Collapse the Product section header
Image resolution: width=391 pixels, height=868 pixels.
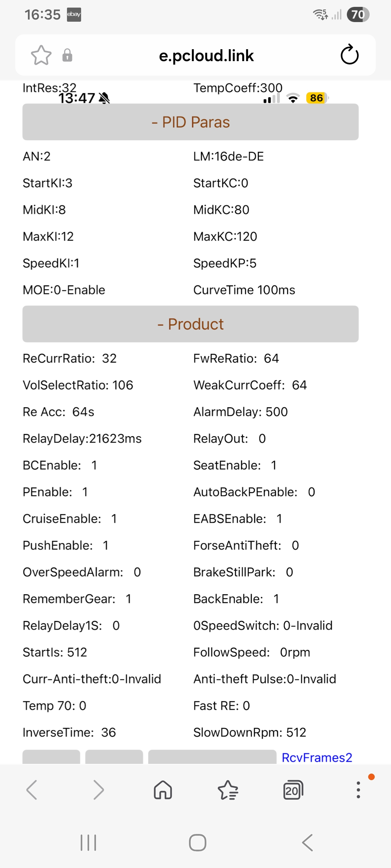click(190, 324)
